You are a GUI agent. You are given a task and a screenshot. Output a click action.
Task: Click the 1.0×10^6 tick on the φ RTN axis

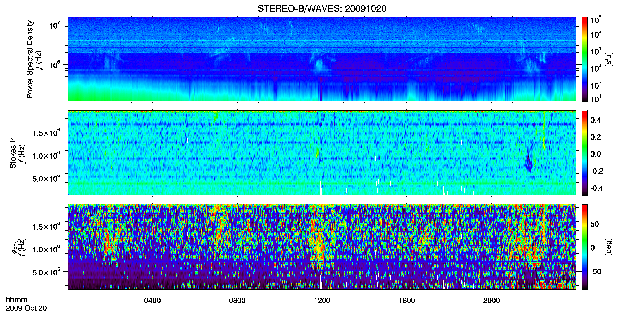[46, 249]
